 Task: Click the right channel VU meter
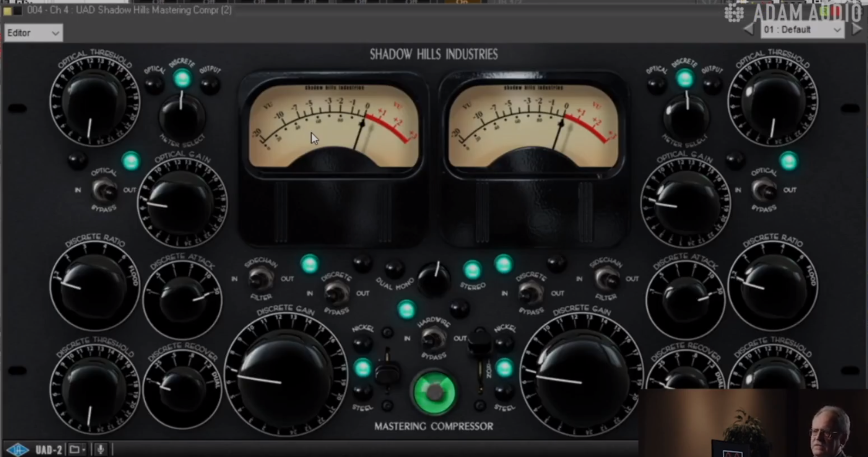tap(533, 126)
